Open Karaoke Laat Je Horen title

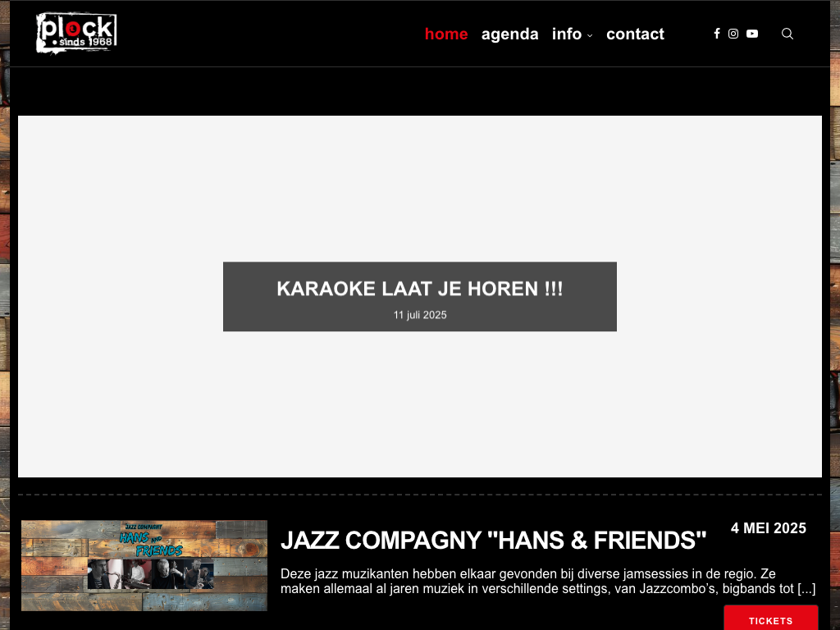point(419,289)
